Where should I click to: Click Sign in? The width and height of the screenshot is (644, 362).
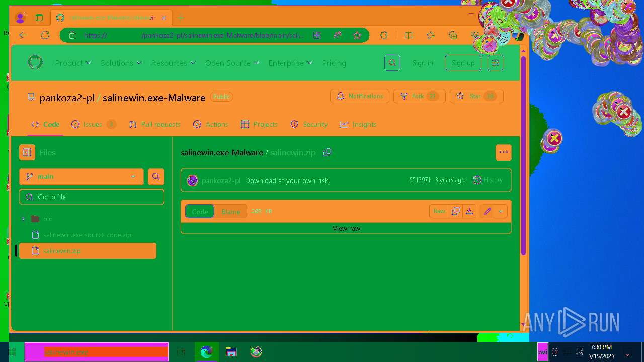[x=423, y=63]
